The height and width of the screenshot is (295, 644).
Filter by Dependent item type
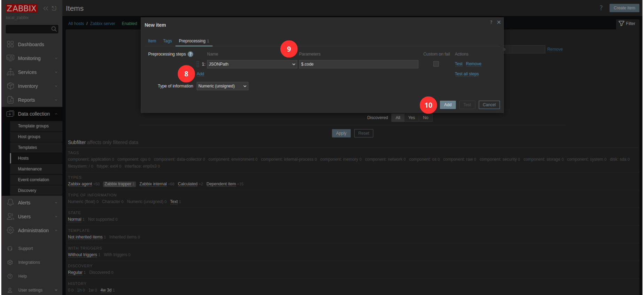[221, 184]
